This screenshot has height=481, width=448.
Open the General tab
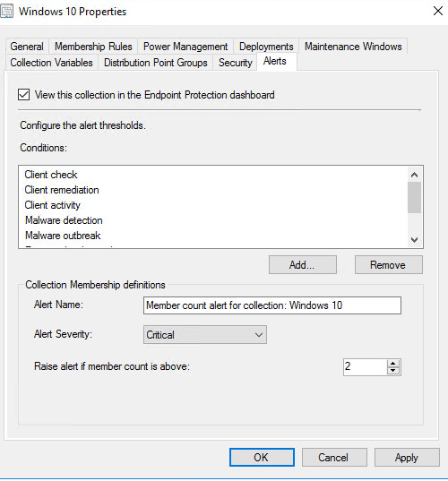(27, 47)
